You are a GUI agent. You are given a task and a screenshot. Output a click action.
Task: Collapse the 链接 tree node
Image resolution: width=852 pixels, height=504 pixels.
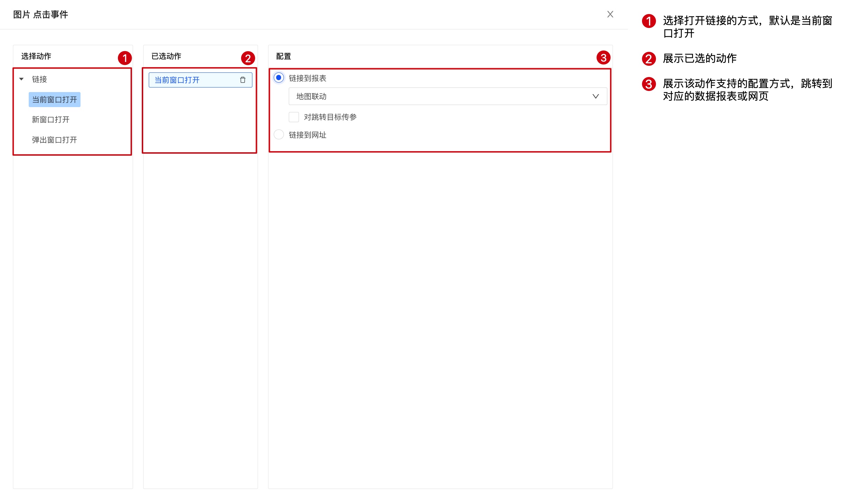click(x=21, y=79)
